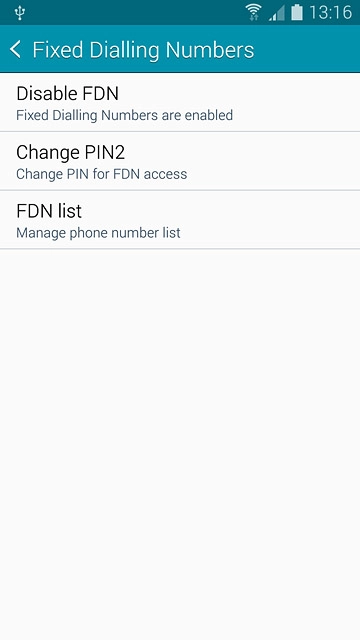Tap the battery status icon

click(x=297, y=12)
